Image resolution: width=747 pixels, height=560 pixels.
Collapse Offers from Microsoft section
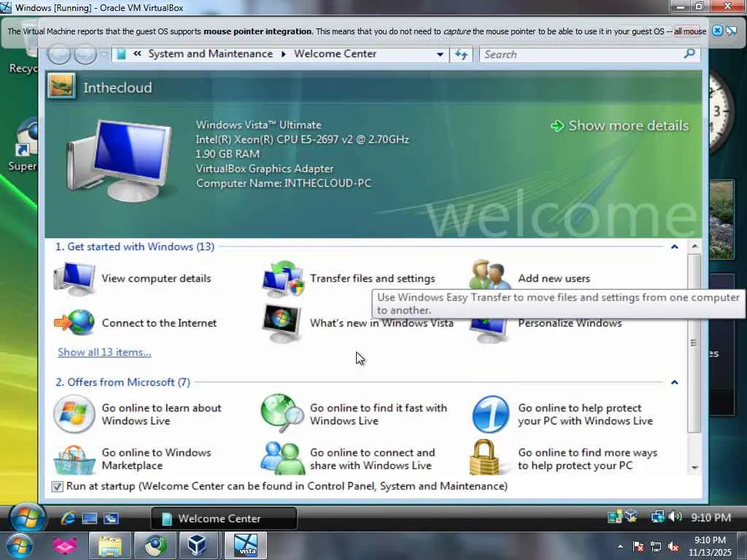[675, 382]
